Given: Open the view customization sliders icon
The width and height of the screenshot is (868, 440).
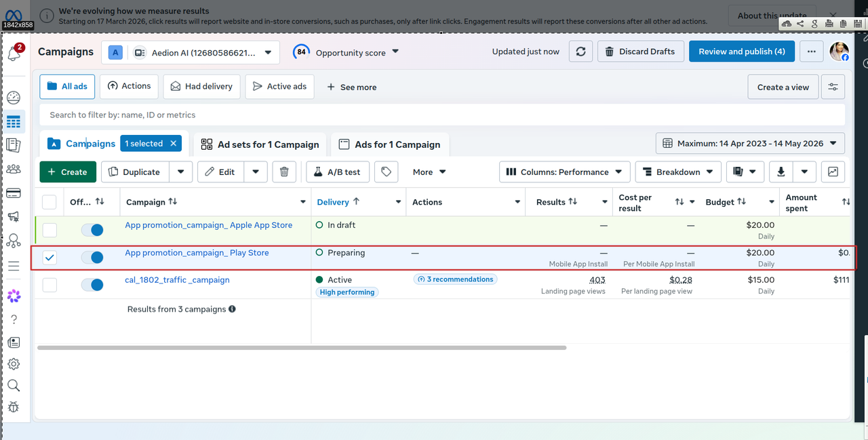Looking at the screenshot, I should pos(833,87).
